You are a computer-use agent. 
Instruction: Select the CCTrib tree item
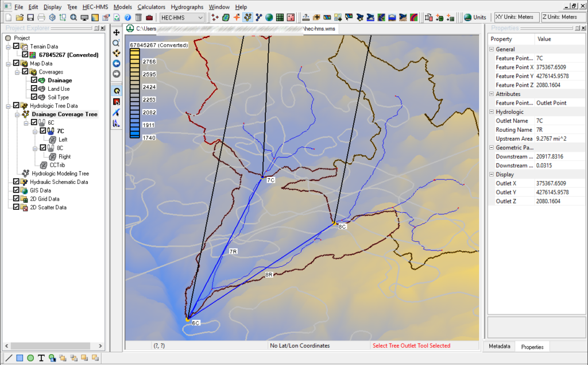[57, 165]
